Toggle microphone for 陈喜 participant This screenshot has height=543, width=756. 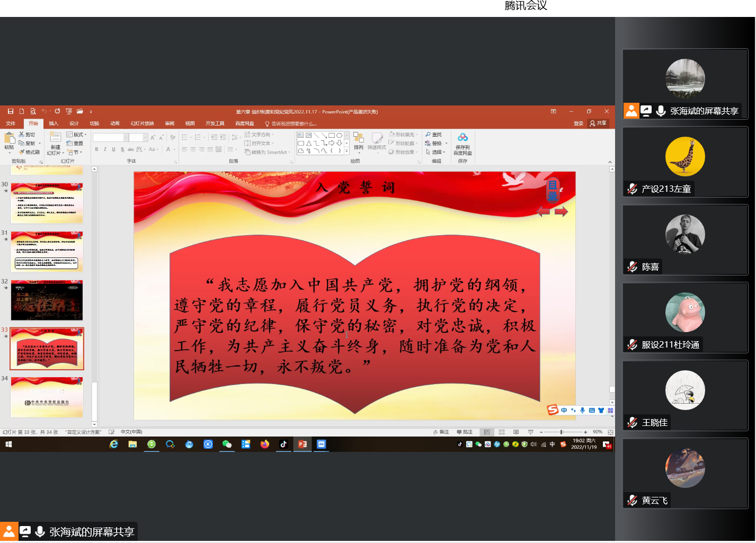633,267
